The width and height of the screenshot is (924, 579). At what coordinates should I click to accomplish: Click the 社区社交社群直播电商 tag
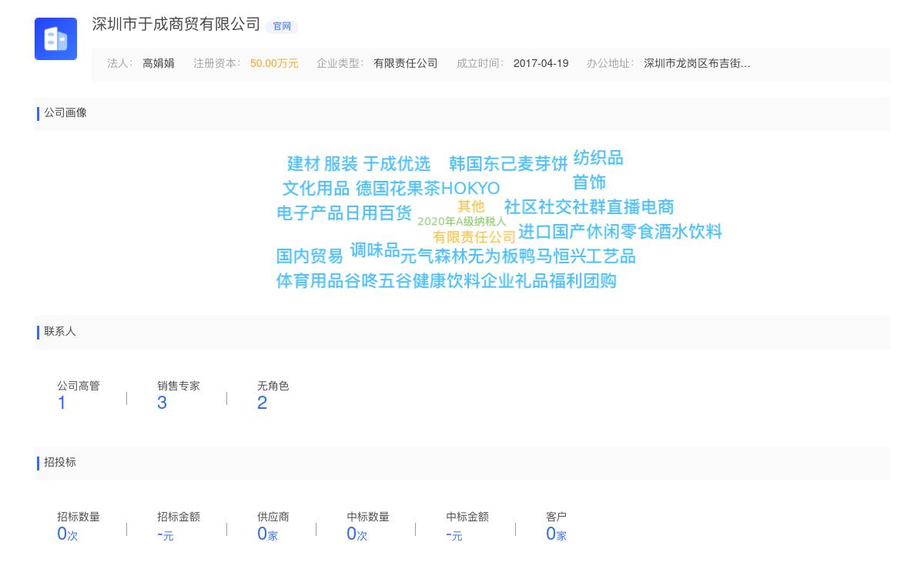click(589, 207)
